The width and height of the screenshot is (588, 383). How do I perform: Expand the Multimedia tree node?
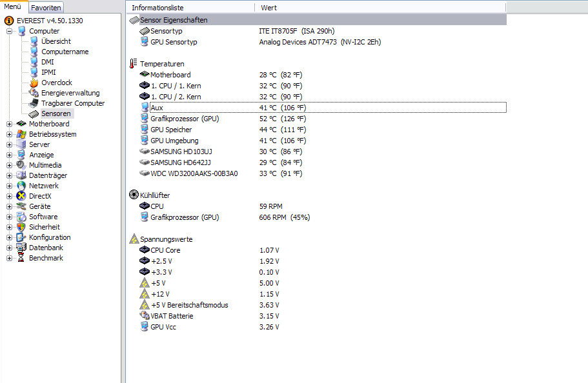tap(8, 164)
